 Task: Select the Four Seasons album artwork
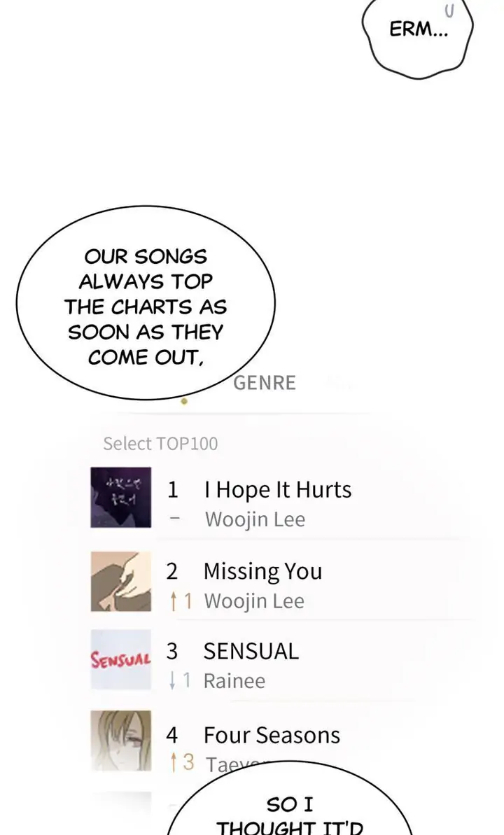click(x=120, y=741)
